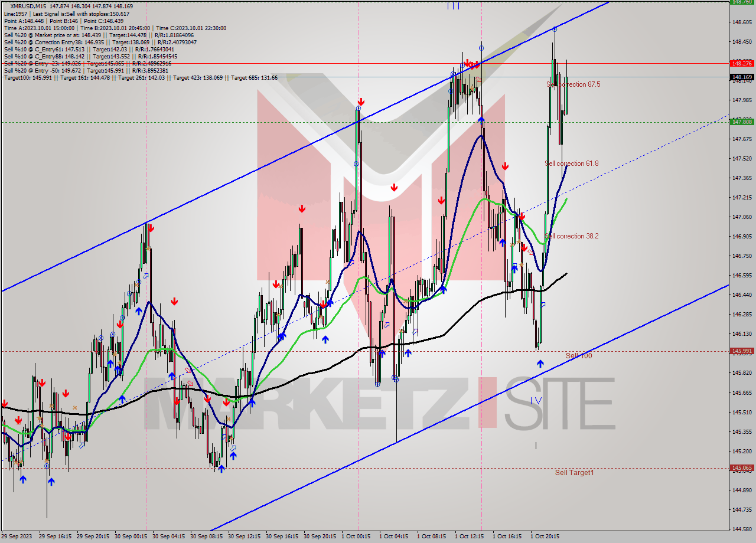Click the '30 Sep 00:15' time axis label
Screen dimensions: 756x543
click(x=131, y=537)
